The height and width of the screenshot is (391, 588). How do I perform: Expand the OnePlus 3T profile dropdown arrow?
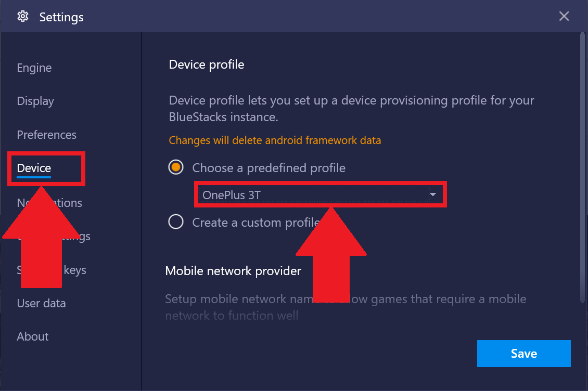[433, 194]
